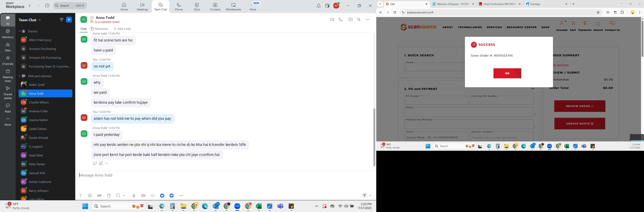Star the Anna Todd conversation

tap(92, 17)
